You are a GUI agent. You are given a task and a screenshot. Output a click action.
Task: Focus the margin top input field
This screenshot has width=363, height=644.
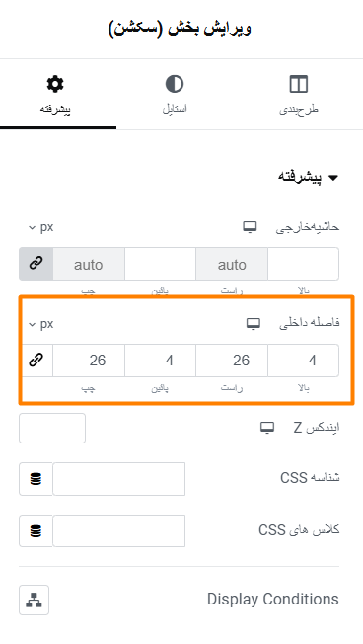click(x=303, y=264)
